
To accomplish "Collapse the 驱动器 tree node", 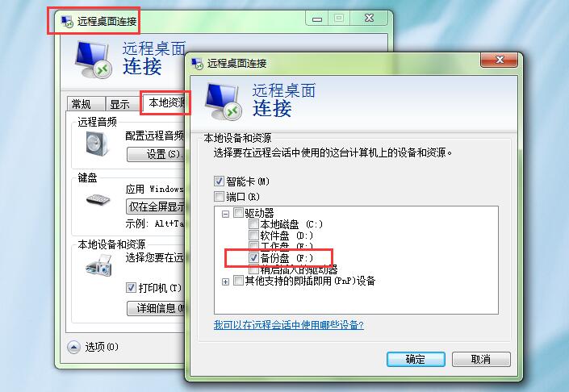I will [x=225, y=214].
